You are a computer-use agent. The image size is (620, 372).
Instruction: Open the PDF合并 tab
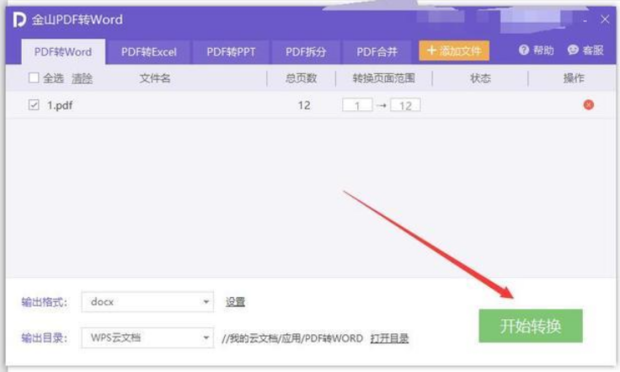(x=377, y=52)
